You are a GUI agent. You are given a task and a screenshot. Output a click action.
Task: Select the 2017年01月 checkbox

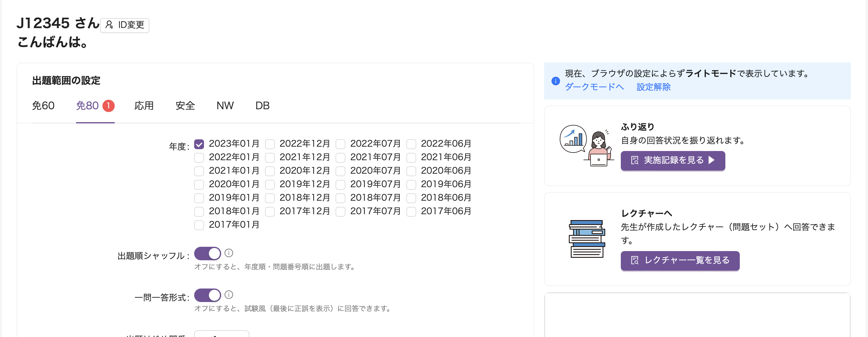[x=199, y=225]
